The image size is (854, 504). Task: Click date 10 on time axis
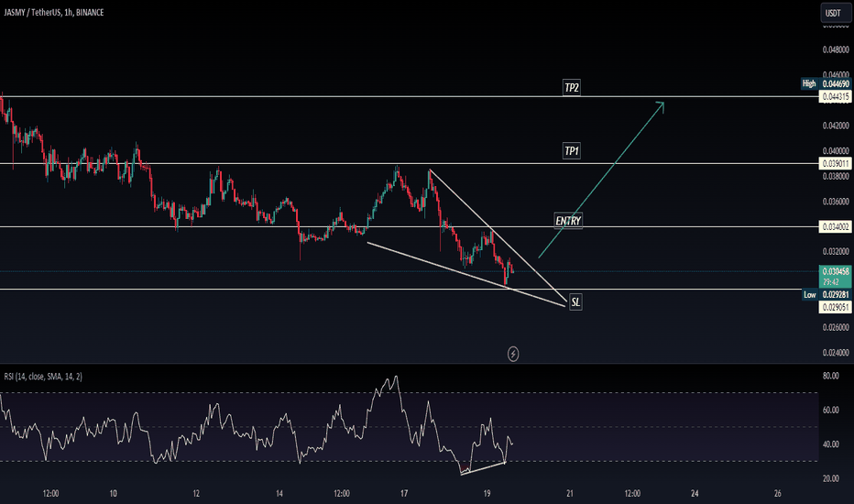113,494
